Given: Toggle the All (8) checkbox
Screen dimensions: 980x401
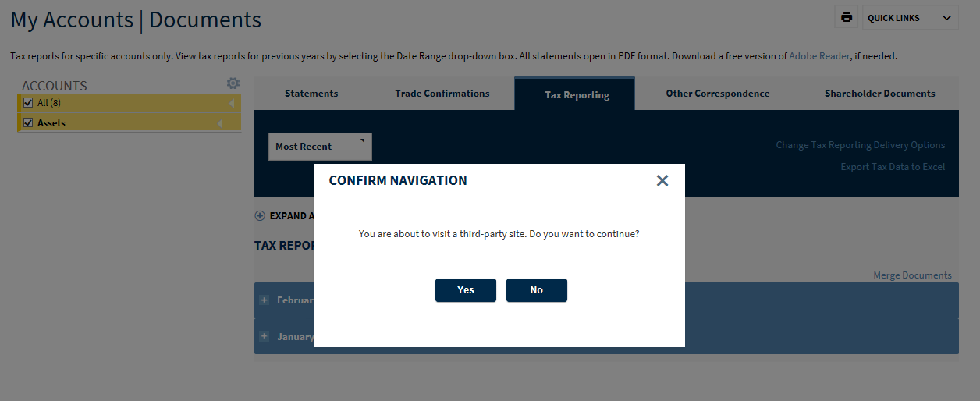Looking at the screenshot, I should (28, 103).
